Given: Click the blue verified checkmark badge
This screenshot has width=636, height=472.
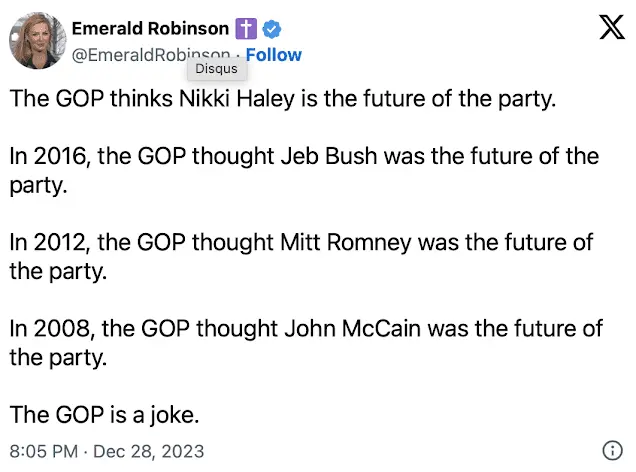Looking at the screenshot, I should (x=271, y=30).
